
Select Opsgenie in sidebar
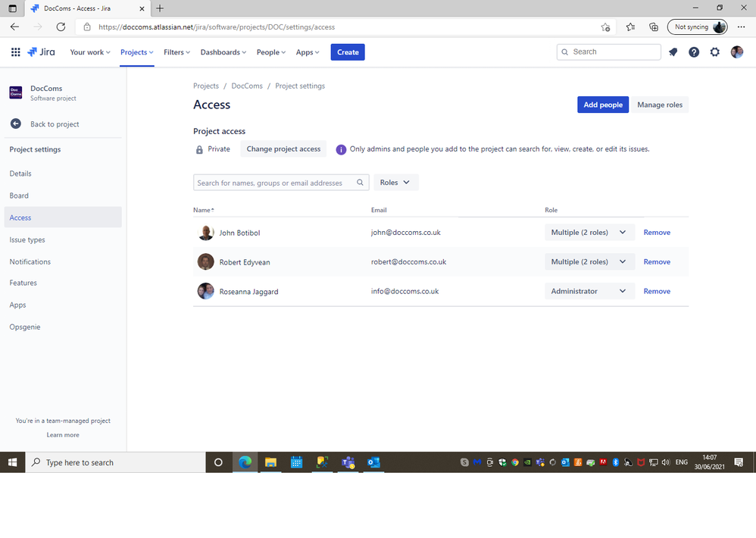(63, 327)
